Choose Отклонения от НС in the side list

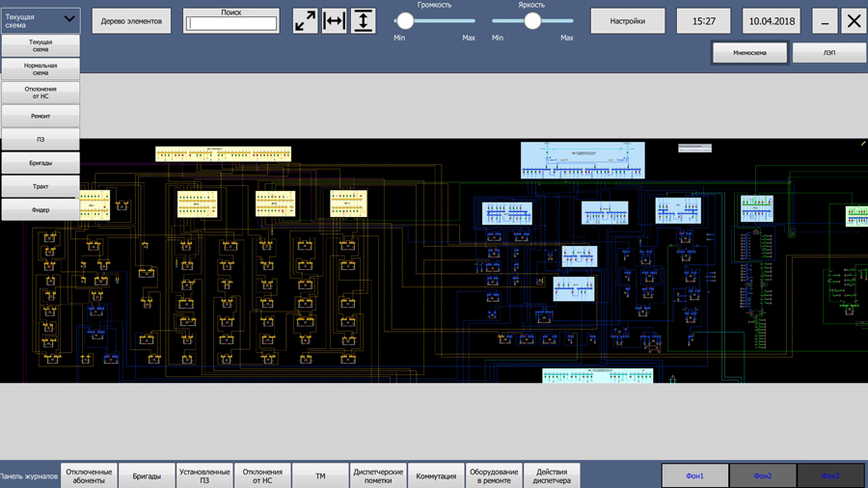click(x=41, y=93)
